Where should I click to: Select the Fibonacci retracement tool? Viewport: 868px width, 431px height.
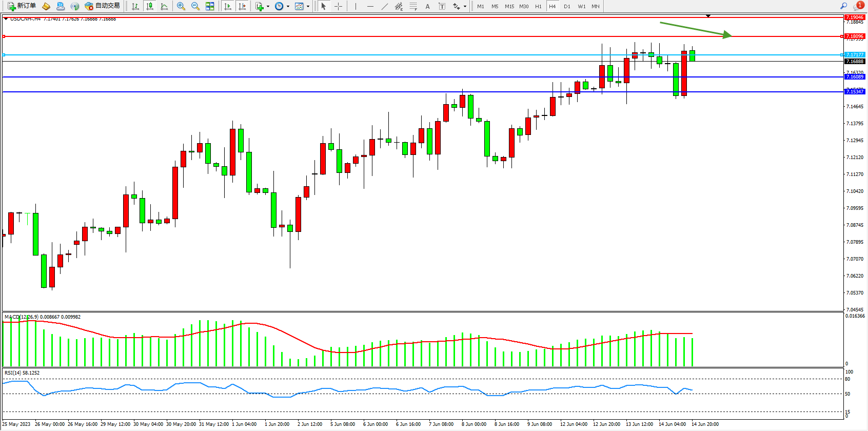pos(413,6)
